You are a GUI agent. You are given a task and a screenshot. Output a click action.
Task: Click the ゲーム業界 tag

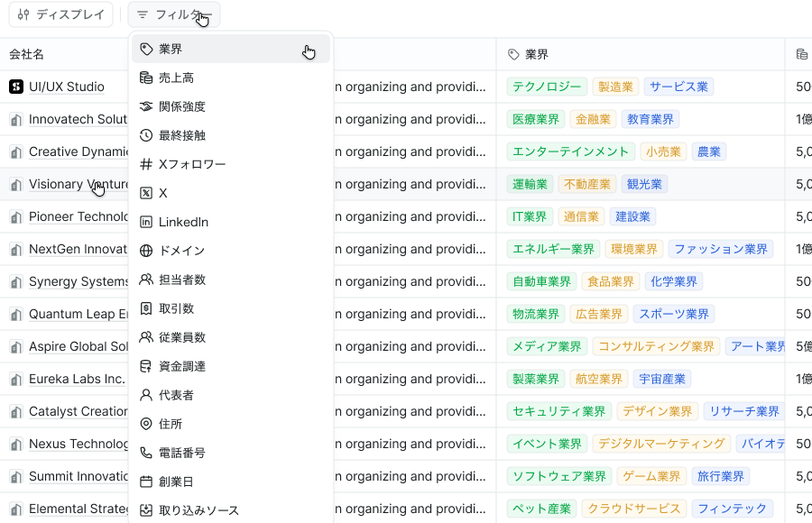pyautogui.click(x=651, y=477)
